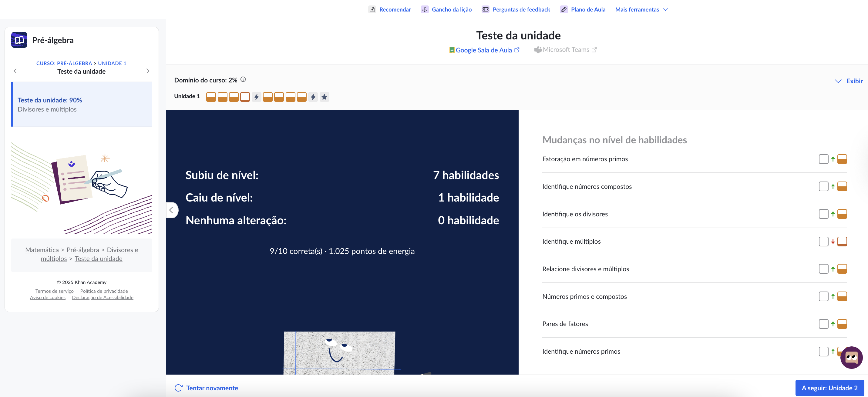The height and width of the screenshot is (397, 868).
Task: Click the Microsoft Teams icon
Action: [538, 50]
